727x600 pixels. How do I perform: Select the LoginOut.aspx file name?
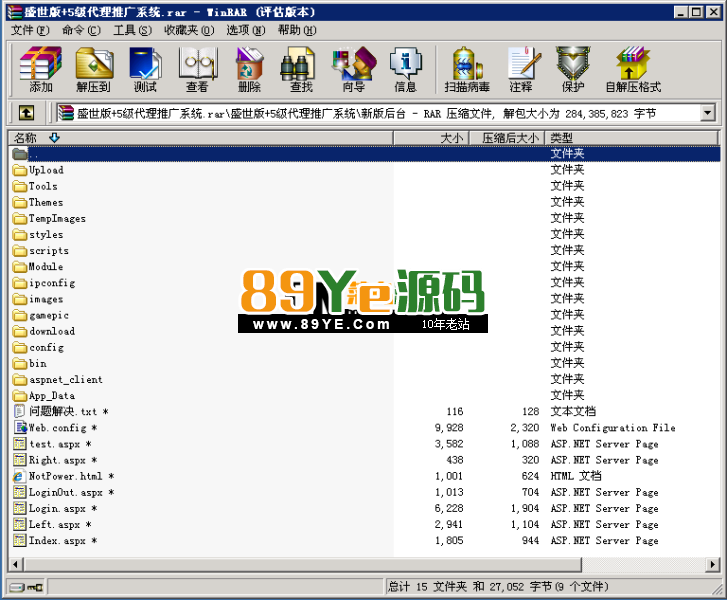(x=71, y=492)
